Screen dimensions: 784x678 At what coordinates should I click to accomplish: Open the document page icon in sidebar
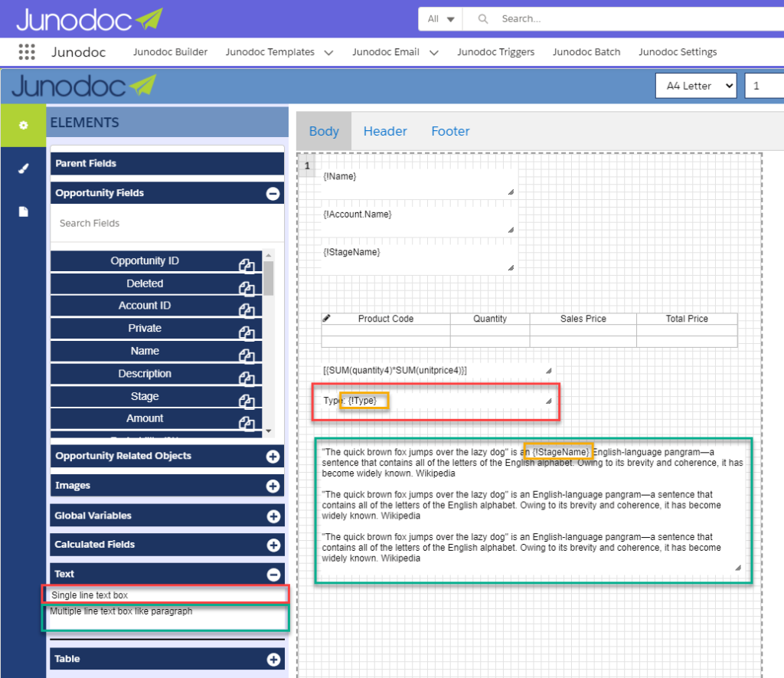coord(24,211)
